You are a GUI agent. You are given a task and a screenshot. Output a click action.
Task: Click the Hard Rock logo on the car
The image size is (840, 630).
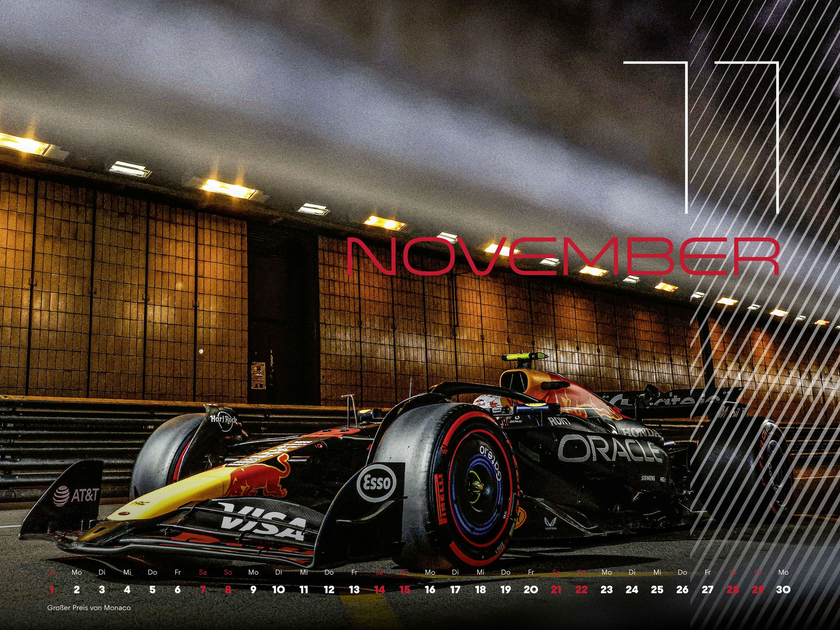(x=224, y=419)
